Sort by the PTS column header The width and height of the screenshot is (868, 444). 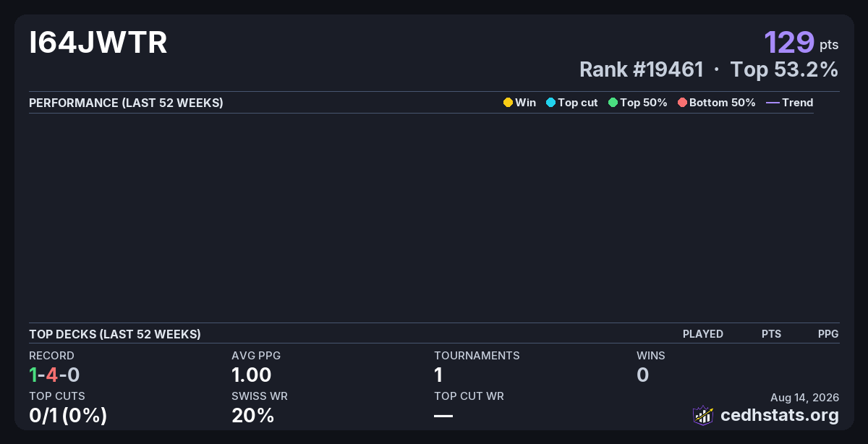coord(771,334)
